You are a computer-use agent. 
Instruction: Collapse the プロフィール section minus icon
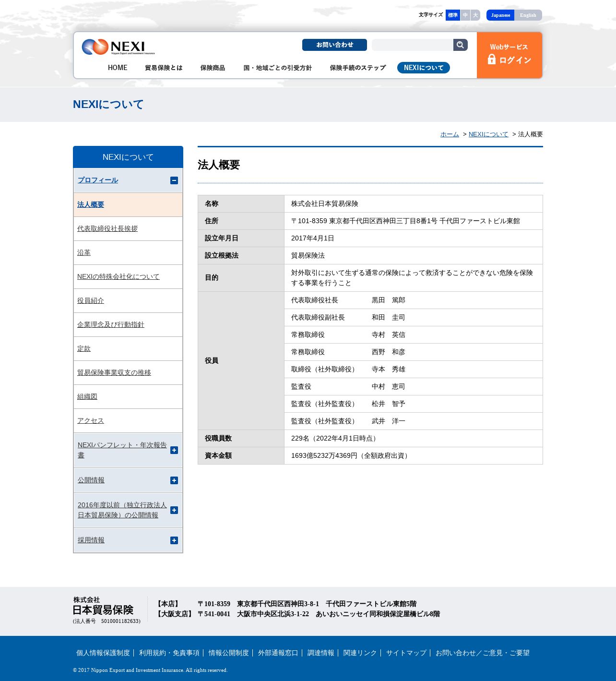[x=174, y=180]
